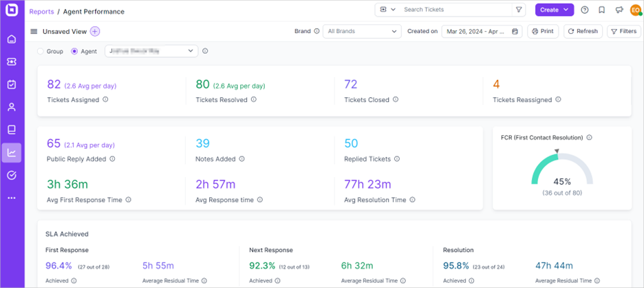Open the EO user profile avatar
Viewport: 644px width, 288px height.
635,10
